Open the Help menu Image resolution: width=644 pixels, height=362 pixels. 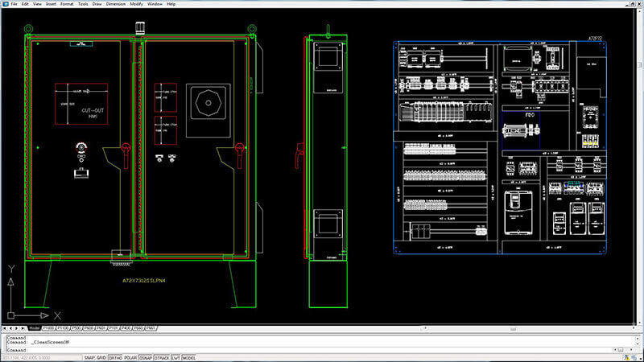click(x=171, y=4)
